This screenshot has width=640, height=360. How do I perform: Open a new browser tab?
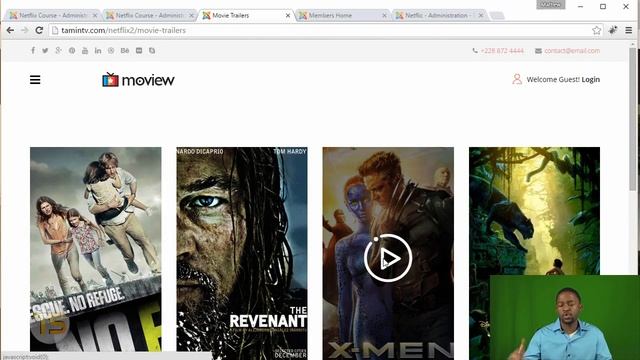coord(497,16)
